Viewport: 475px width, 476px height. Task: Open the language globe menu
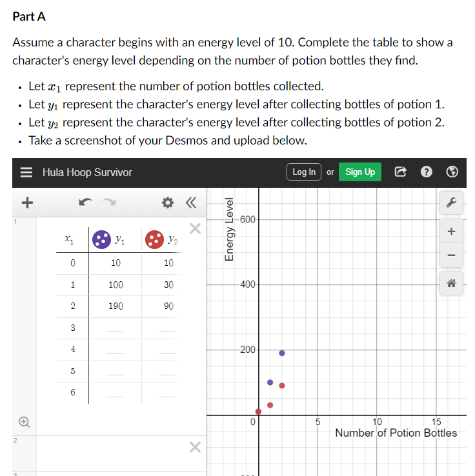point(452,172)
